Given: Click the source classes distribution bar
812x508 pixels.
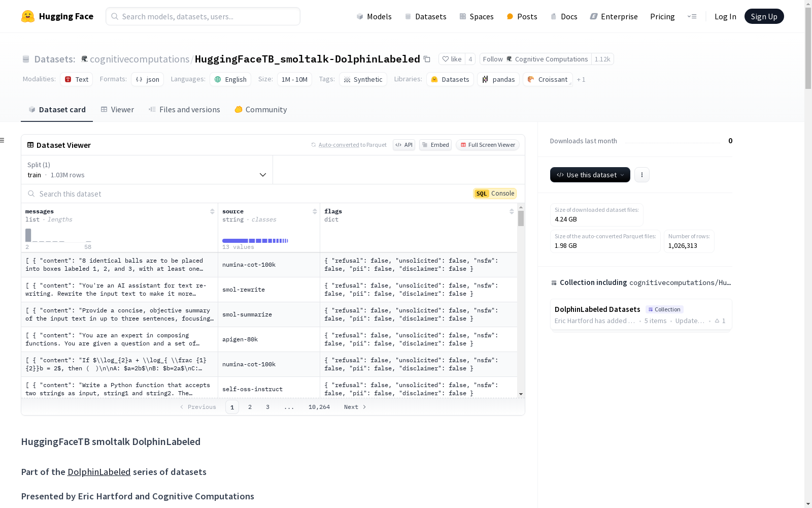Looking at the screenshot, I should tap(255, 241).
